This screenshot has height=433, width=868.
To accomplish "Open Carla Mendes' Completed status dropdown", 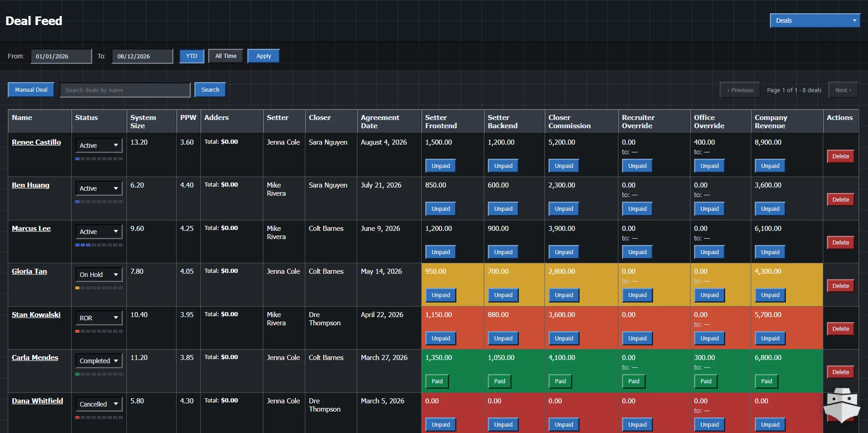I will [x=99, y=361].
